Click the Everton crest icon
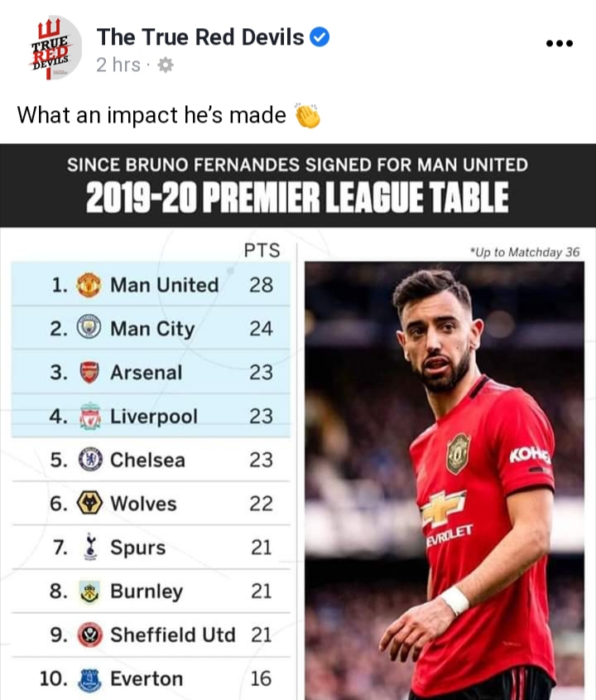Image resolution: width=596 pixels, height=700 pixels. click(x=90, y=679)
